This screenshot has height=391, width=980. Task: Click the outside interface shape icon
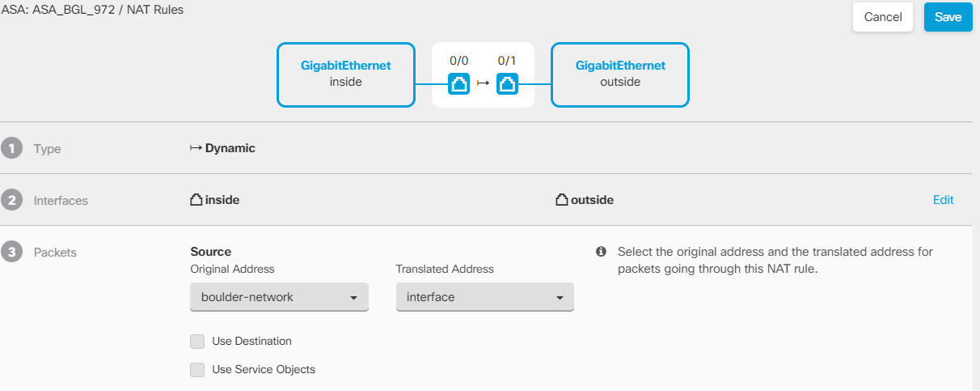click(562, 200)
